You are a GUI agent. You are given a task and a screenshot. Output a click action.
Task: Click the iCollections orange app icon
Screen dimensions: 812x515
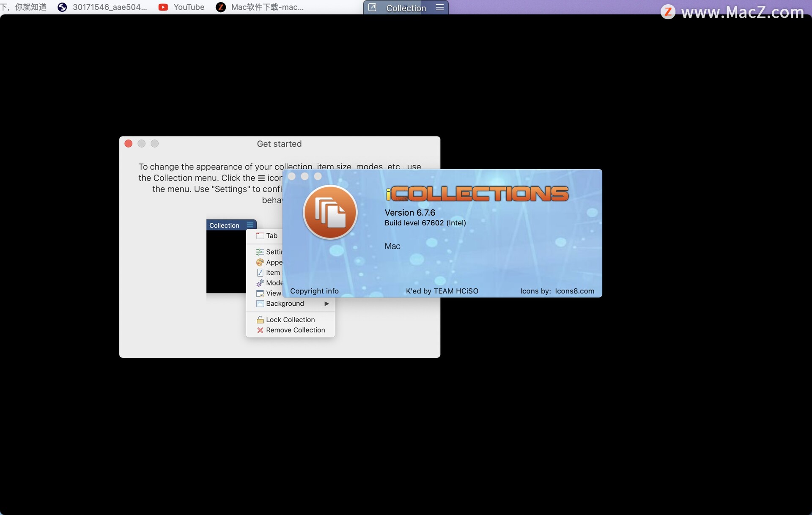pos(330,212)
